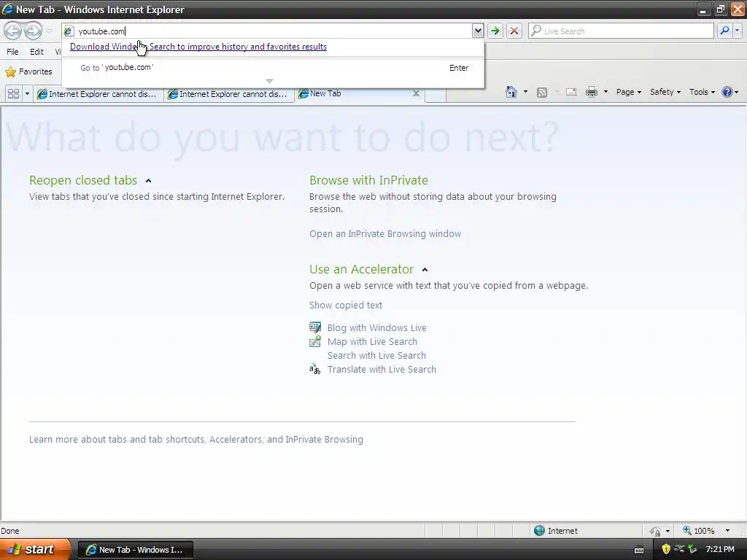Open the recent pages dropdown arrow

(x=49, y=31)
